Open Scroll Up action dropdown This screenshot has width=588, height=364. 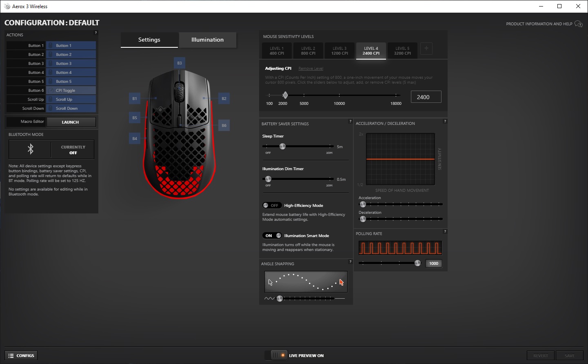[x=71, y=99]
